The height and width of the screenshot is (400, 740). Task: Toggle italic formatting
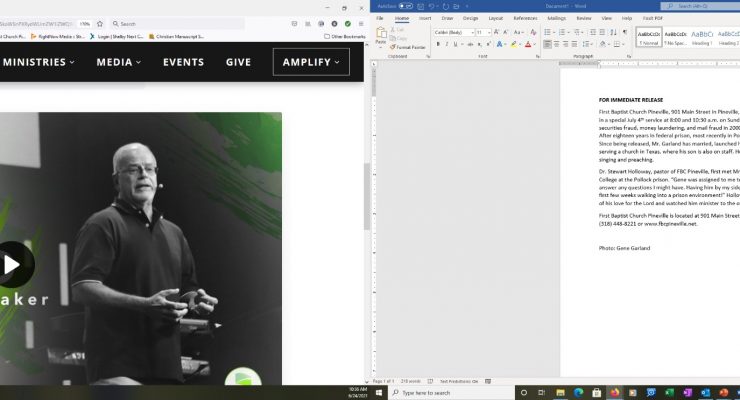click(446, 44)
